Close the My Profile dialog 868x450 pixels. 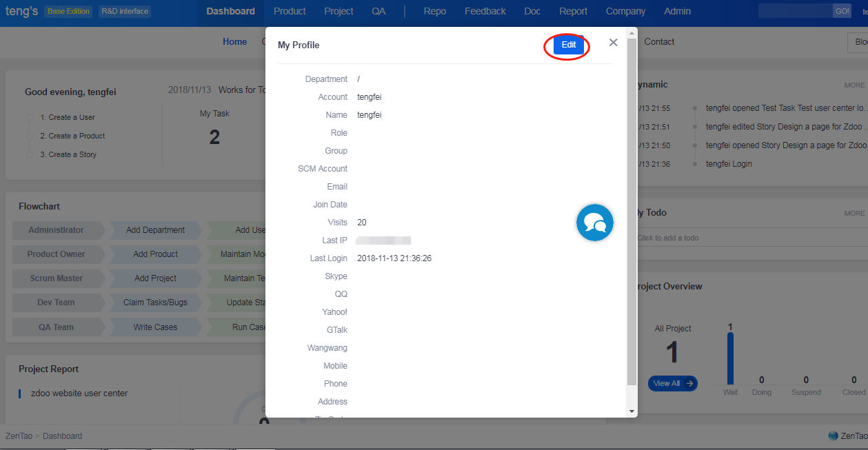613,43
